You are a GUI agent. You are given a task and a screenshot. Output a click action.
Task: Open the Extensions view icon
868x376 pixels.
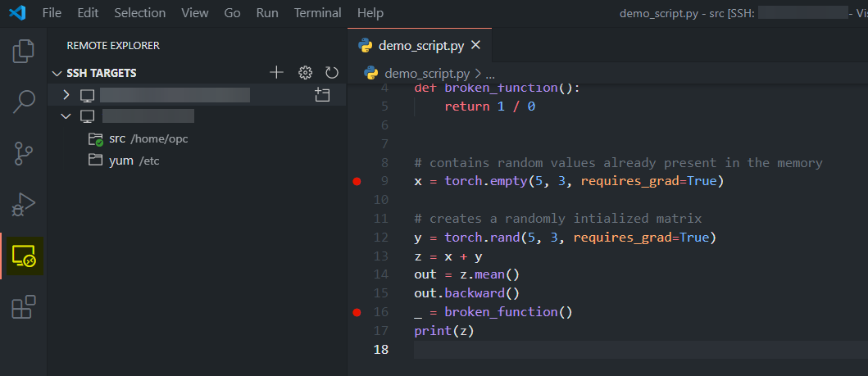point(23,307)
